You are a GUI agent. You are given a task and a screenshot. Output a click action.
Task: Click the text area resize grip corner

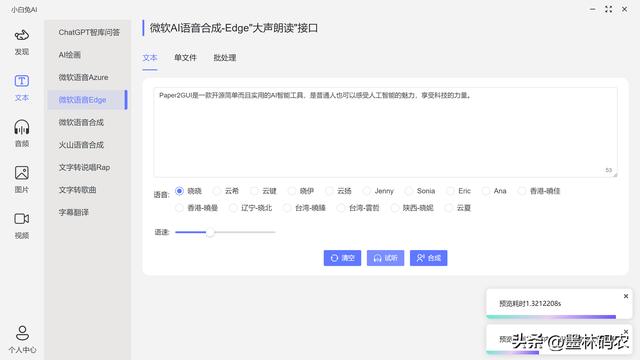[x=615, y=175]
